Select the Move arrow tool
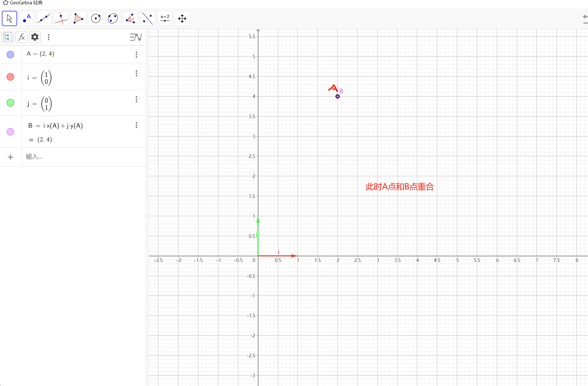588x386 pixels. pyautogui.click(x=9, y=18)
